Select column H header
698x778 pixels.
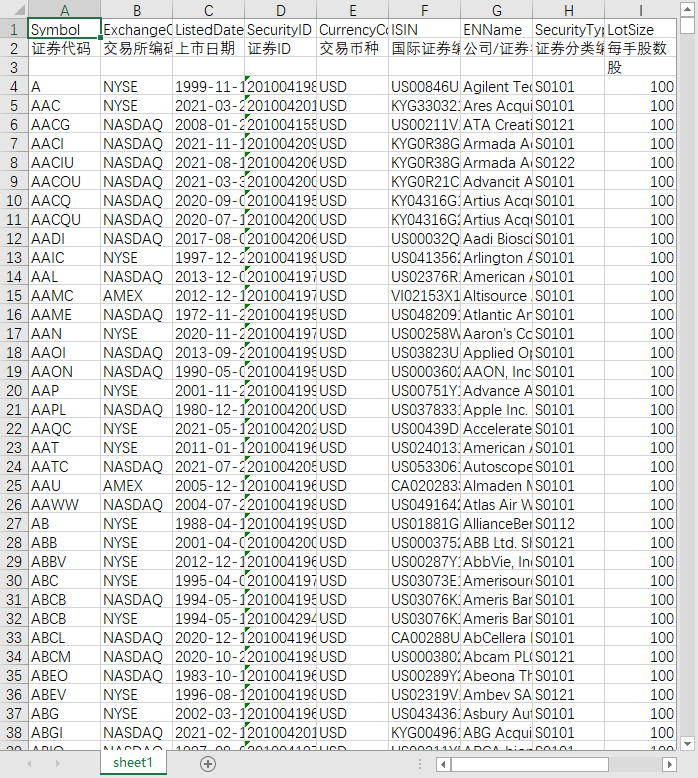point(569,10)
